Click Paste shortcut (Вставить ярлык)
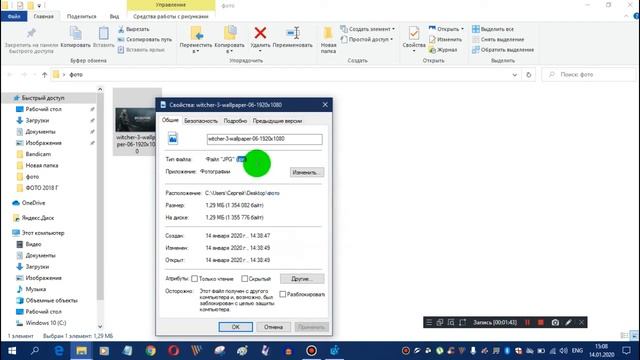Image resolution: width=640 pixels, height=360 pixels. coord(141,50)
